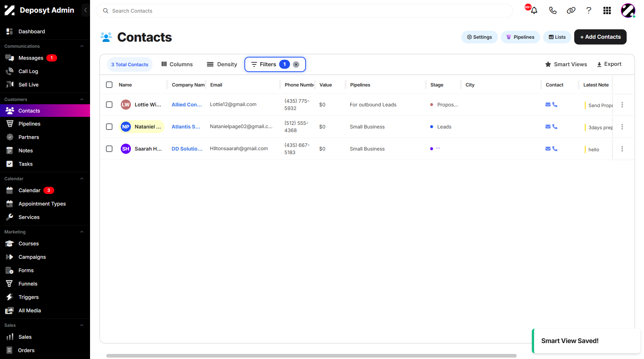The height and width of the screenshot is (359, 644).
Task: Click email icon for Nataniel row
Action: point(548,127)
